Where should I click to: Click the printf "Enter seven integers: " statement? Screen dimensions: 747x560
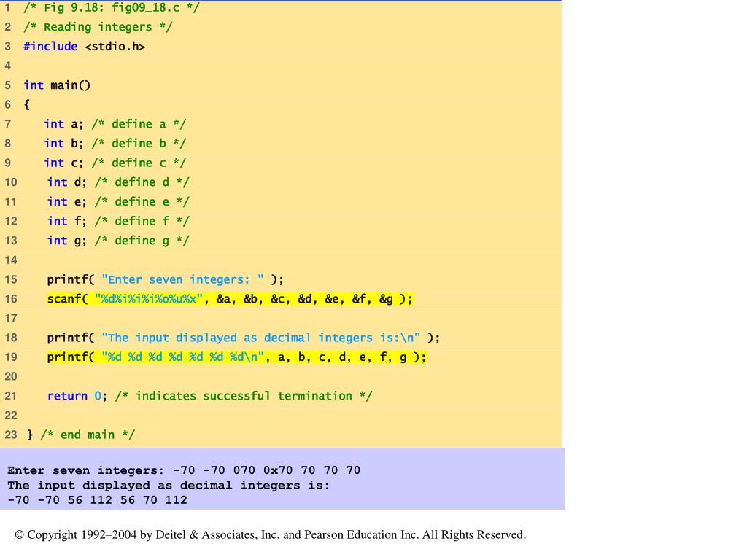point(166,279)
